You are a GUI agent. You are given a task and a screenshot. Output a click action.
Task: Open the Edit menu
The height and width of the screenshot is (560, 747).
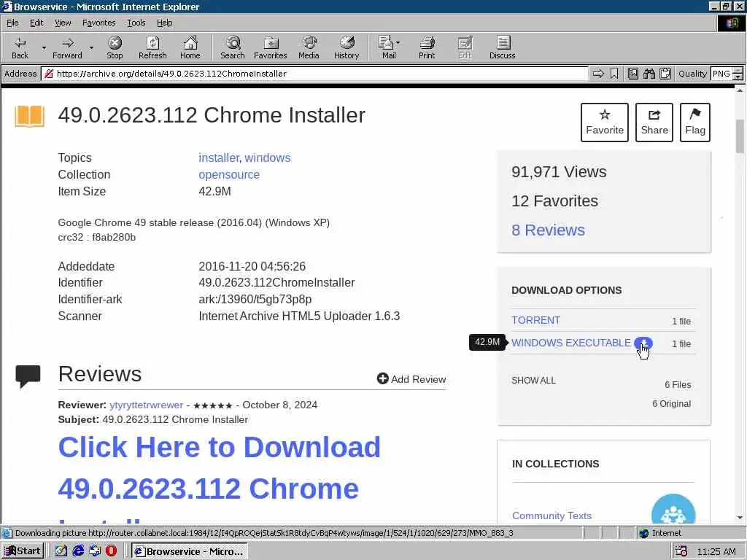[x=36, y=23]
